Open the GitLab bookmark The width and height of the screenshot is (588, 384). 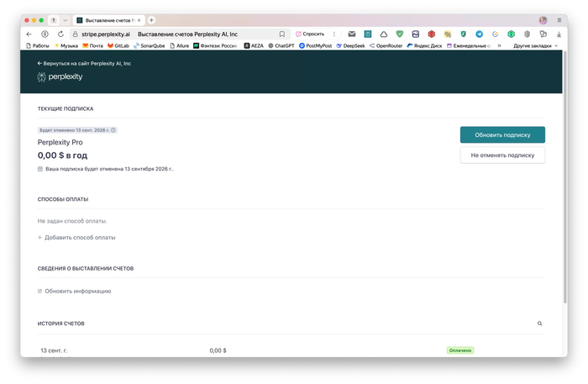pos(117,45)
